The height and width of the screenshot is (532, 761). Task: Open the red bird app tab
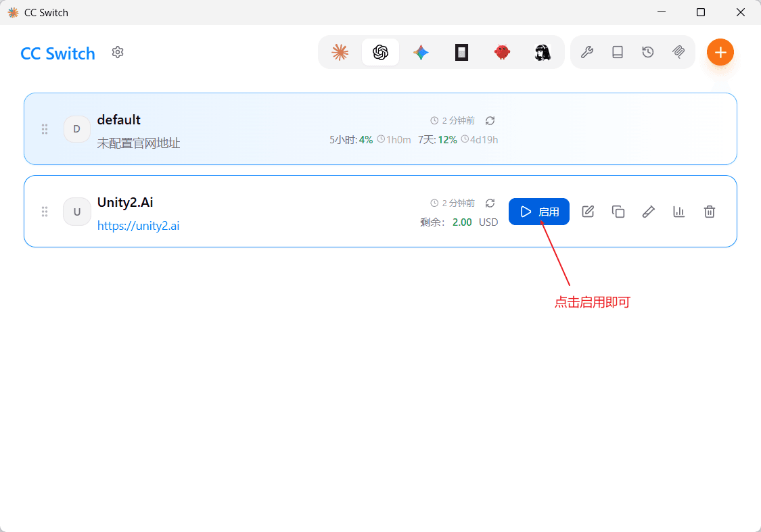[x=502, y=52]
